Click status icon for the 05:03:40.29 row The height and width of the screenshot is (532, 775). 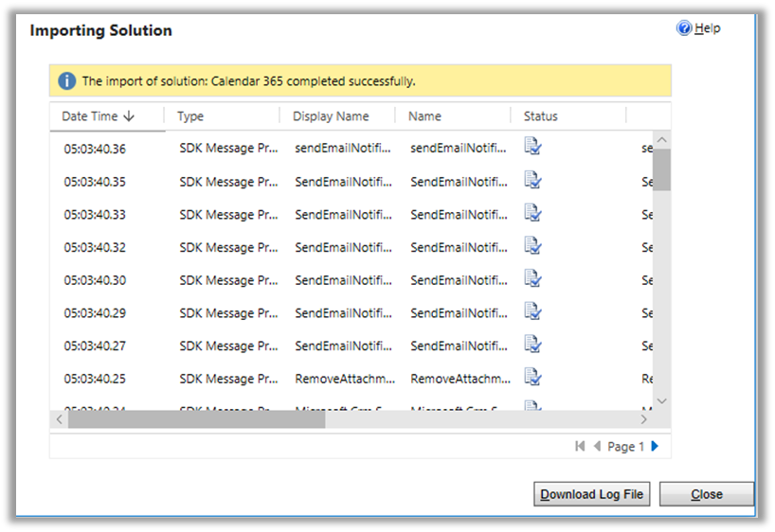point(533,311)
